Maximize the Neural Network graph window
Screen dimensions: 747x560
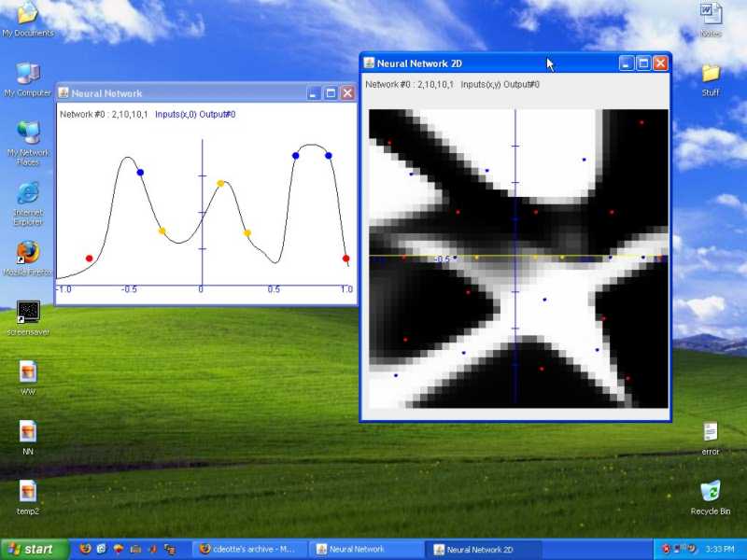tap(331, 92)
